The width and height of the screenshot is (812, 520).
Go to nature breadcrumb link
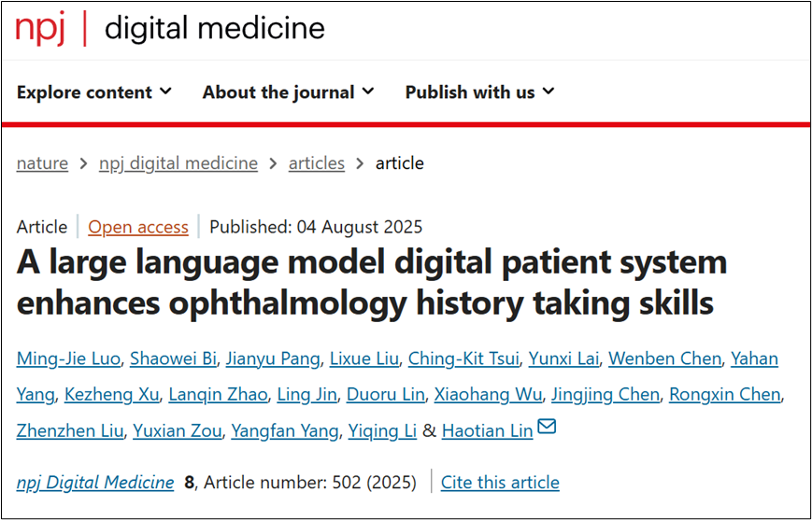pyautogui.click(x=42, y=163)
